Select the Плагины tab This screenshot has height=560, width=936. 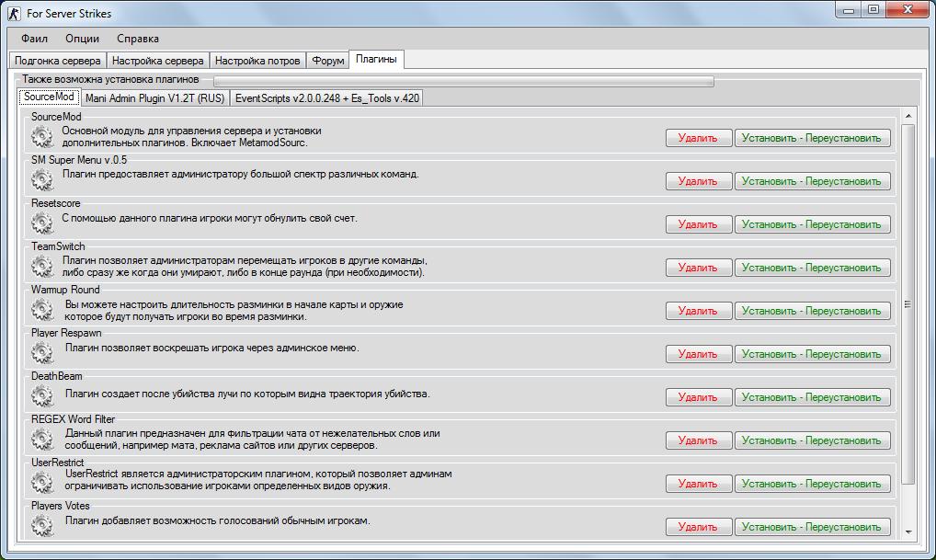pyautogui.click(x=376, y=59)
